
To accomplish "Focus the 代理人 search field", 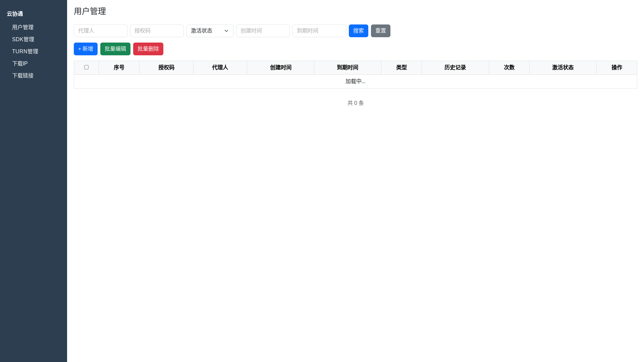I will [101, 31].
